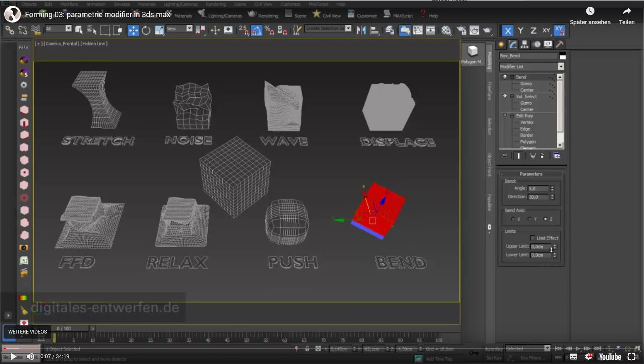
Task: Activate the Select and Scale tool
Action: click(159, 30)
